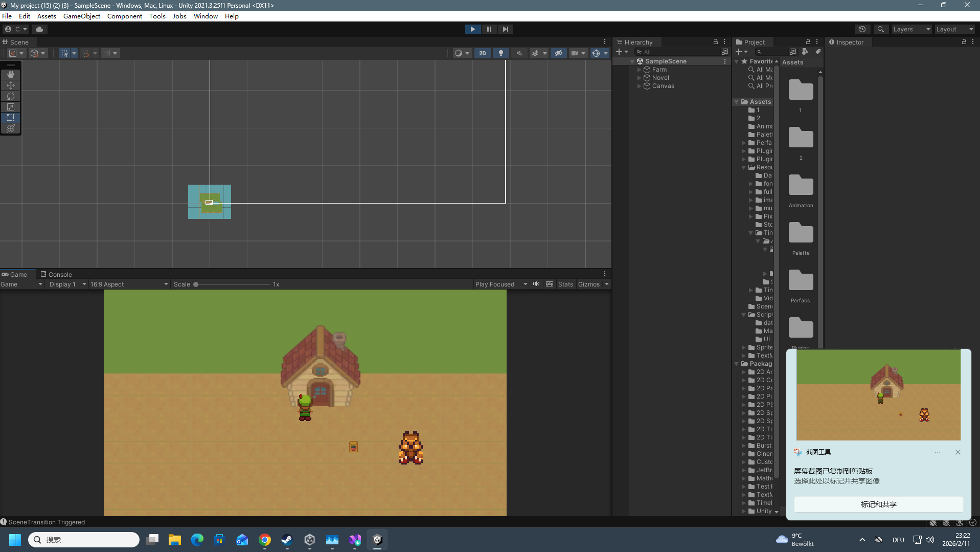Open the Layers dropdown
Viewport: 980px width, 552px height.
[x=911, y=29]
